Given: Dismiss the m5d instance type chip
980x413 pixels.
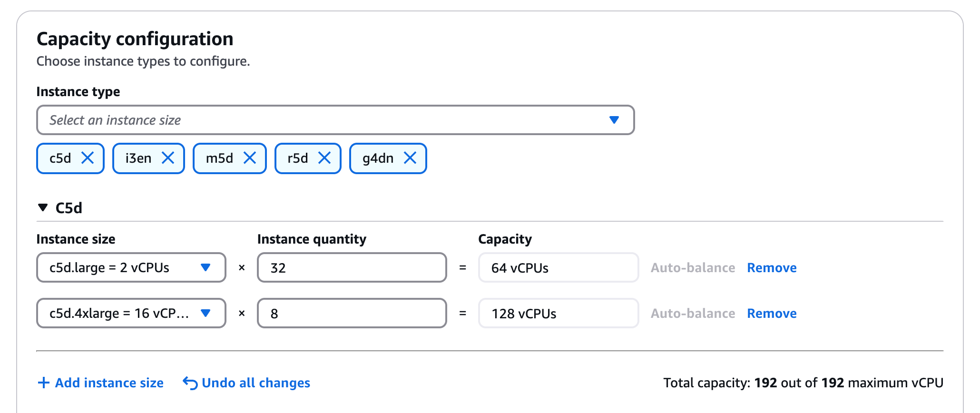Looking at the screenshot, I should click(x=250, y=158).
